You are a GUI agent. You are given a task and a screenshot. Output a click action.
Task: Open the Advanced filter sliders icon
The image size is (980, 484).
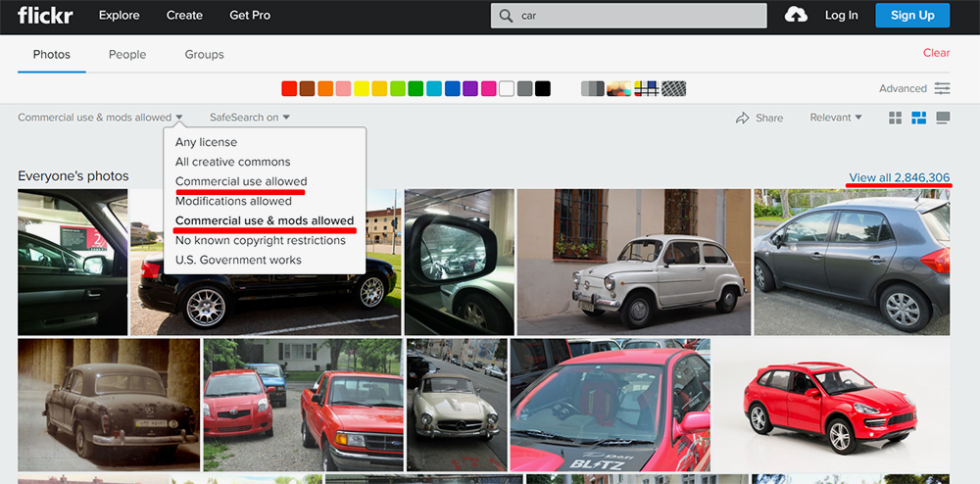[943, 88]
